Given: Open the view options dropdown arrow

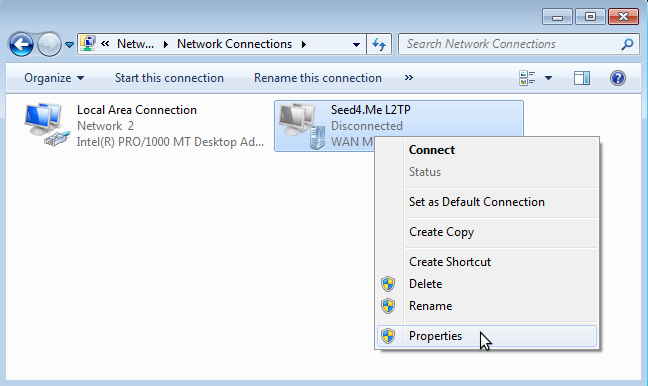Looking at the screenshot, I should point(548,78).
